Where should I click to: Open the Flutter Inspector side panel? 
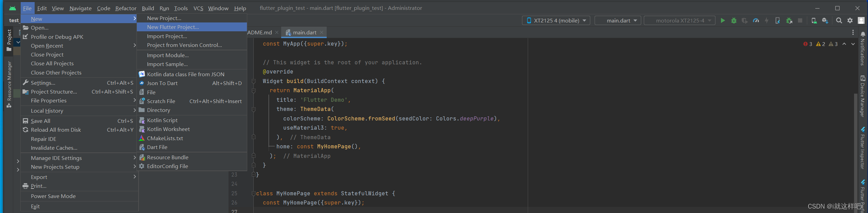[863, 148]
